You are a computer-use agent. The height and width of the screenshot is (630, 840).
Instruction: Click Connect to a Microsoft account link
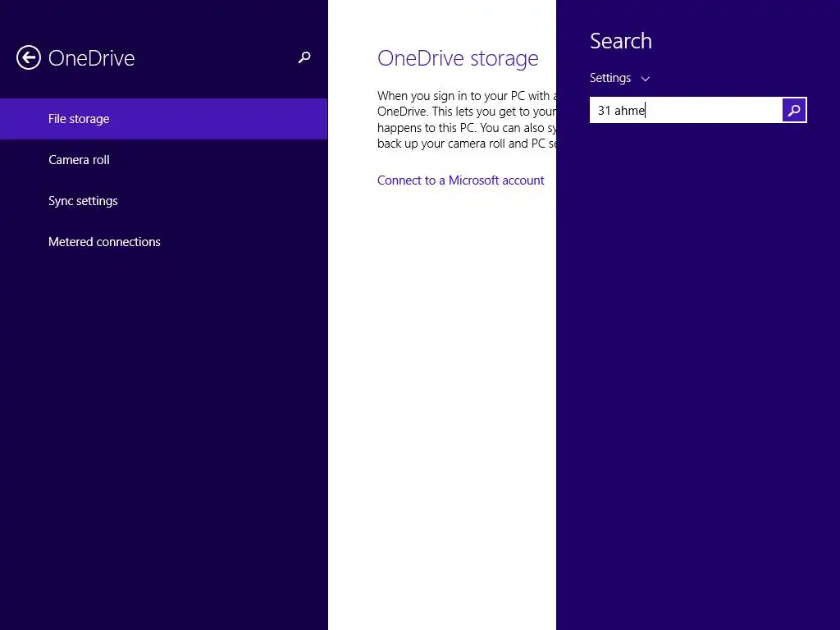coord(460,180)
